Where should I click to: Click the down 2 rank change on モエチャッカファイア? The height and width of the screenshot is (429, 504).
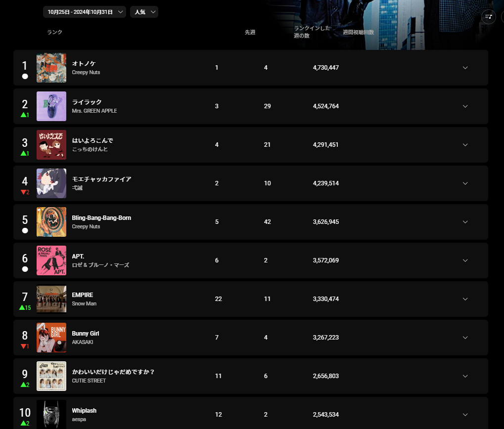tap(25, 192)
